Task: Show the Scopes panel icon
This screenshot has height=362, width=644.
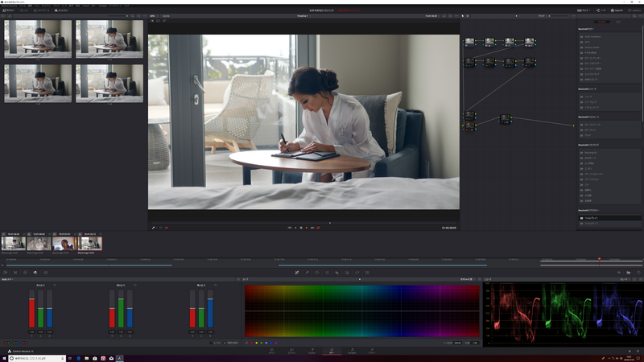Action: [629, 273]
